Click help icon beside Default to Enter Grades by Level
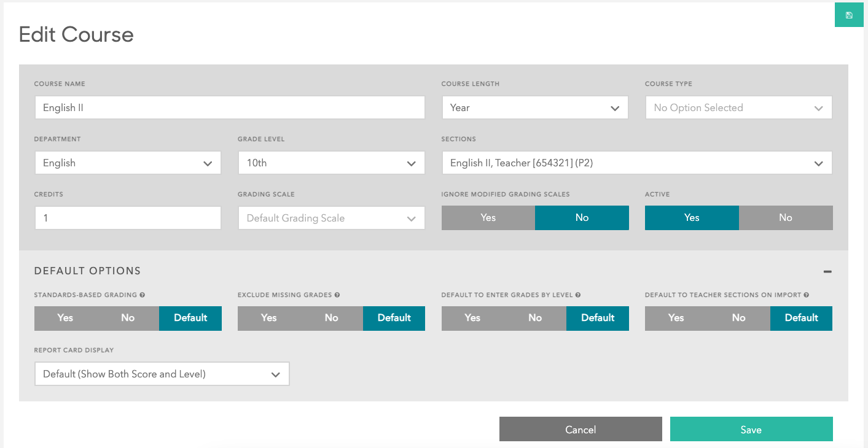Image resolution: width=868 pixels, height=448 pixels. point(578,295)
